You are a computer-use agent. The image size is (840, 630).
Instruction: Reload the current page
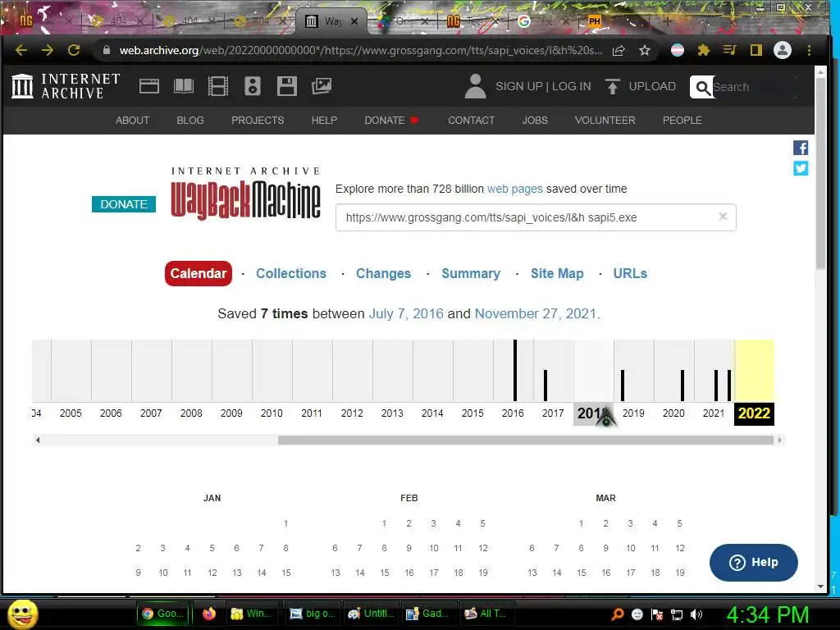tap(73, 50)
